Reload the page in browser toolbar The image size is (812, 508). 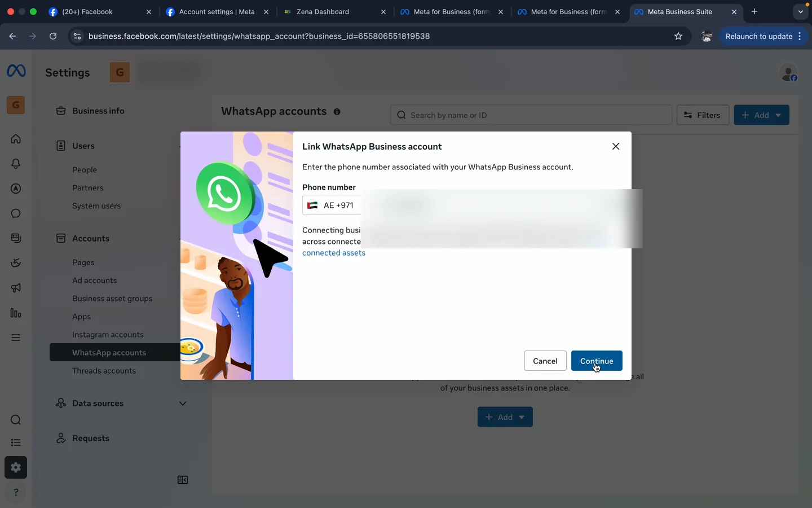[x=53, y=36]
